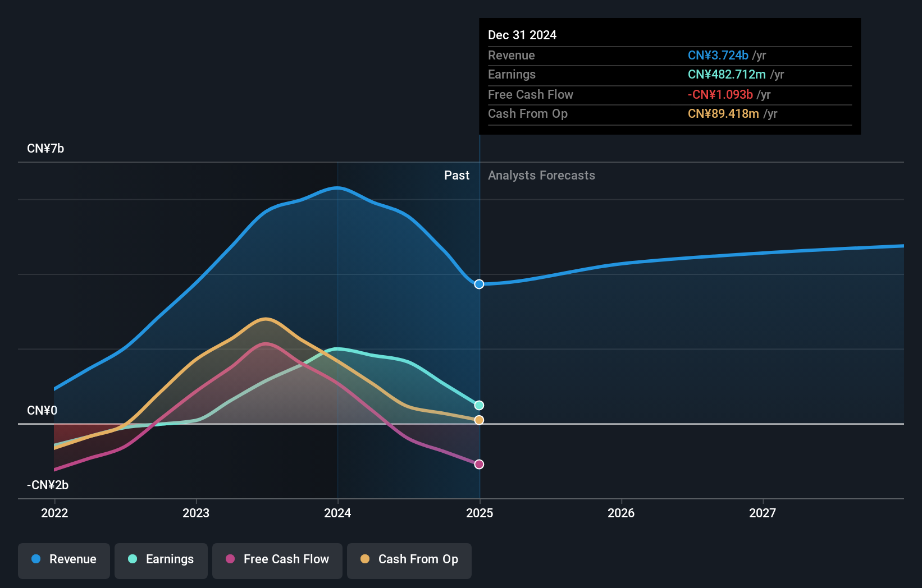Select the Free Cash Flow data point at 2025
This screenshot has height=588, width=922.
[x=479, y=464]
